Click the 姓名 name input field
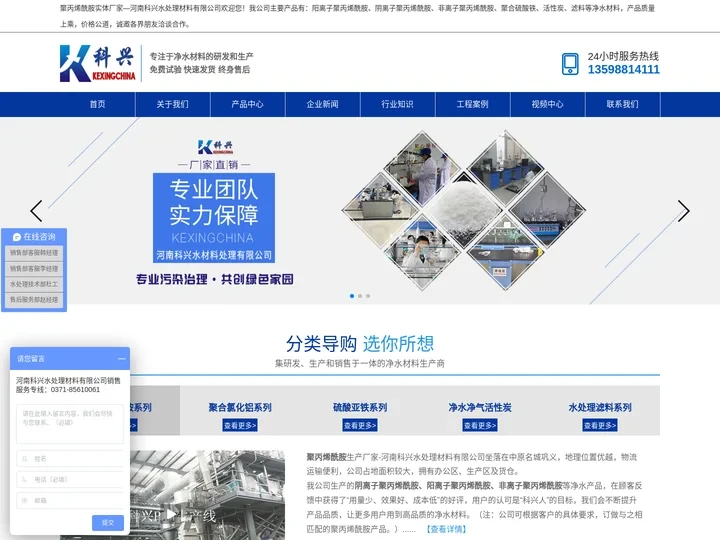Image resolution: width=720 pixels, height=540 pixels. [x=70, y=459]
